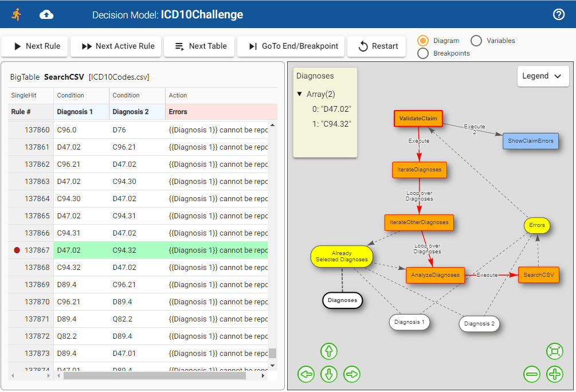The height and width of the screenshot is (392, 576).
Task: Click the cloud upload icon
Action: click(46, 15)
